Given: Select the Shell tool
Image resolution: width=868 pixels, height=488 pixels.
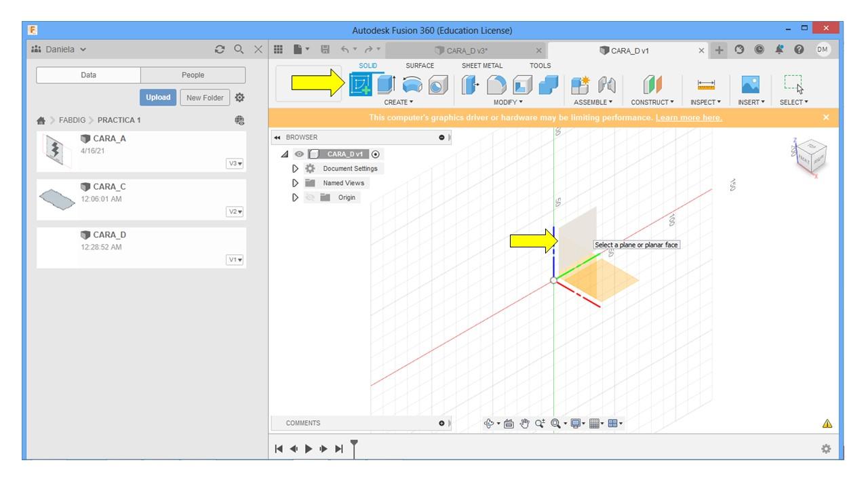Looking at the screenshot, I should [522, 85].
